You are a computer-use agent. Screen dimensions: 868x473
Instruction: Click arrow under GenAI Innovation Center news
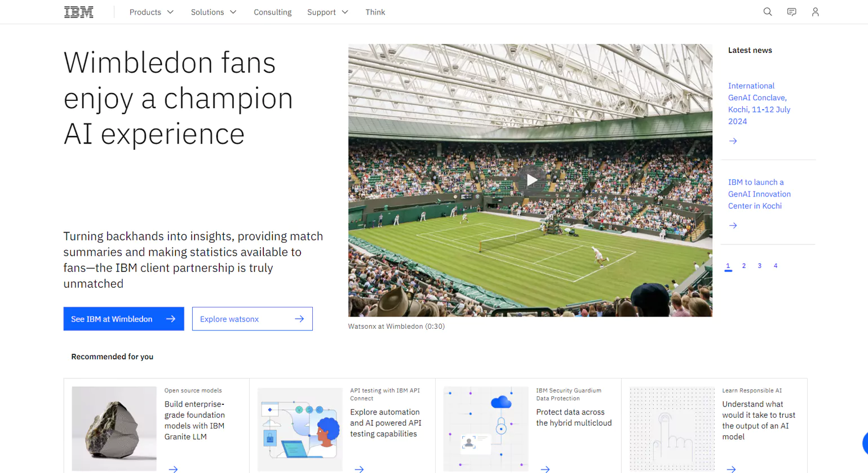(x=733, y=225)
